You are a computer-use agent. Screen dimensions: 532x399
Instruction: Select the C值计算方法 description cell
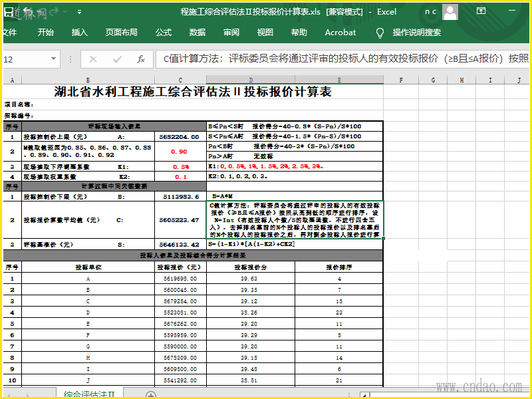pos(295,220)
